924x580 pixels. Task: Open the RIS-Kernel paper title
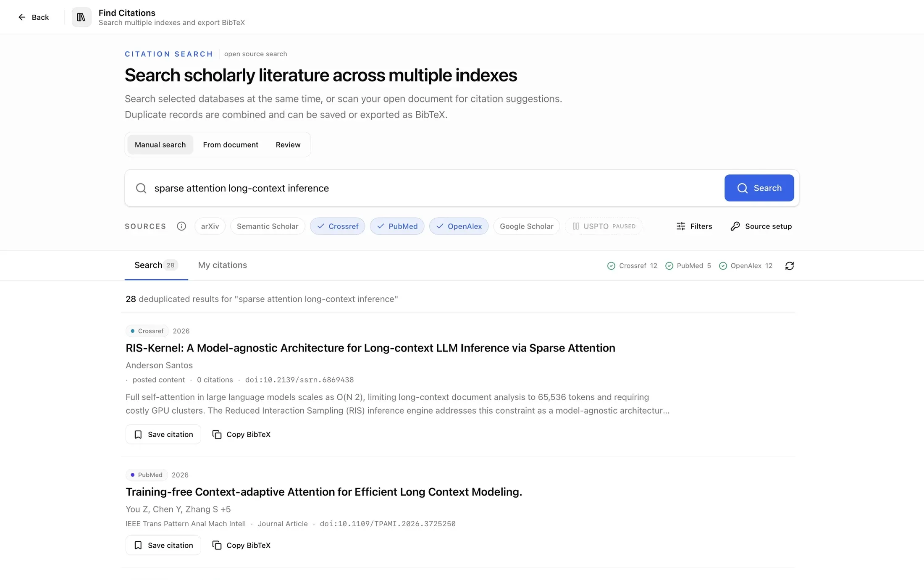[x=370, y=348]
